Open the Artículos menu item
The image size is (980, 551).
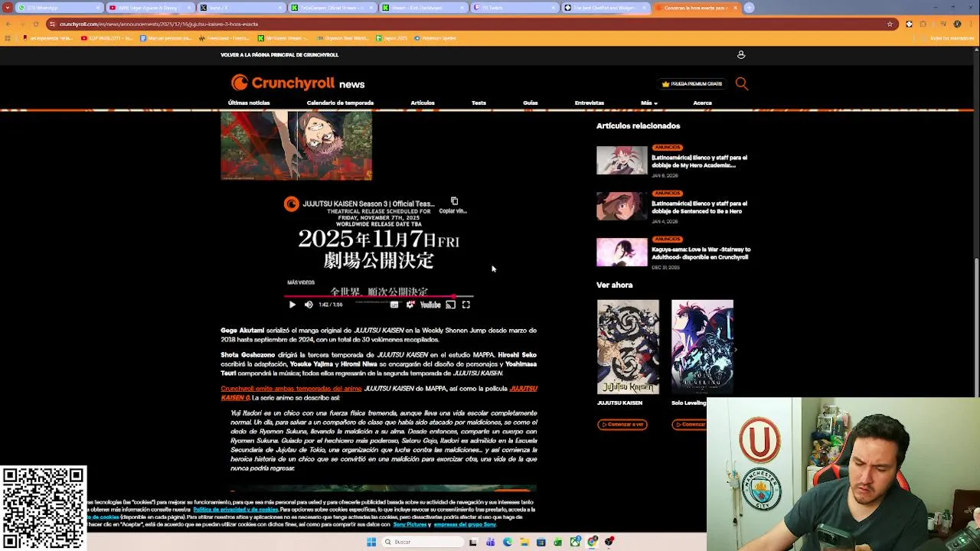pos(423,103)
